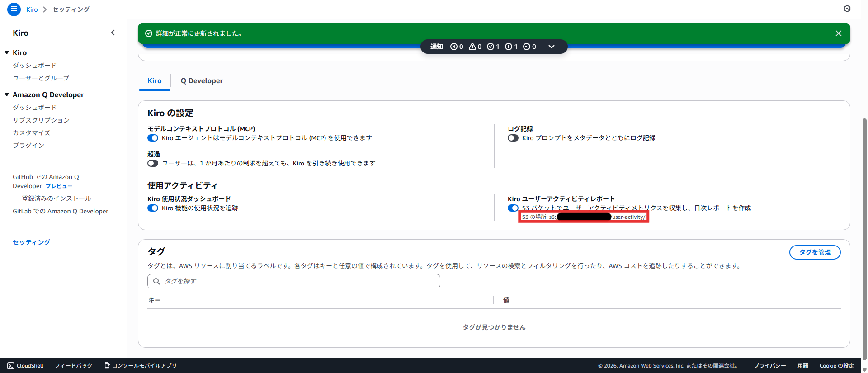Open セッティング in sidebar
868x373 pixels.
[32, 242]
